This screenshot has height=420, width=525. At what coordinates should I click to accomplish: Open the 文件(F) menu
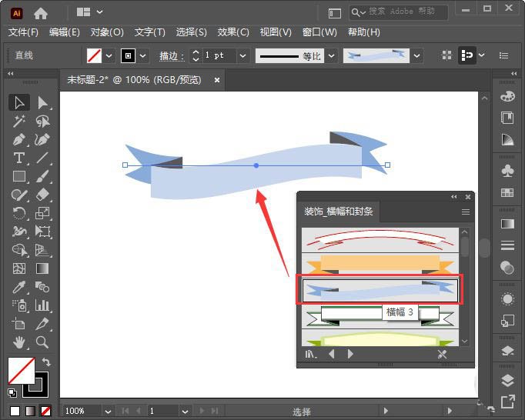pyautogui.click(x=23, y=32)
